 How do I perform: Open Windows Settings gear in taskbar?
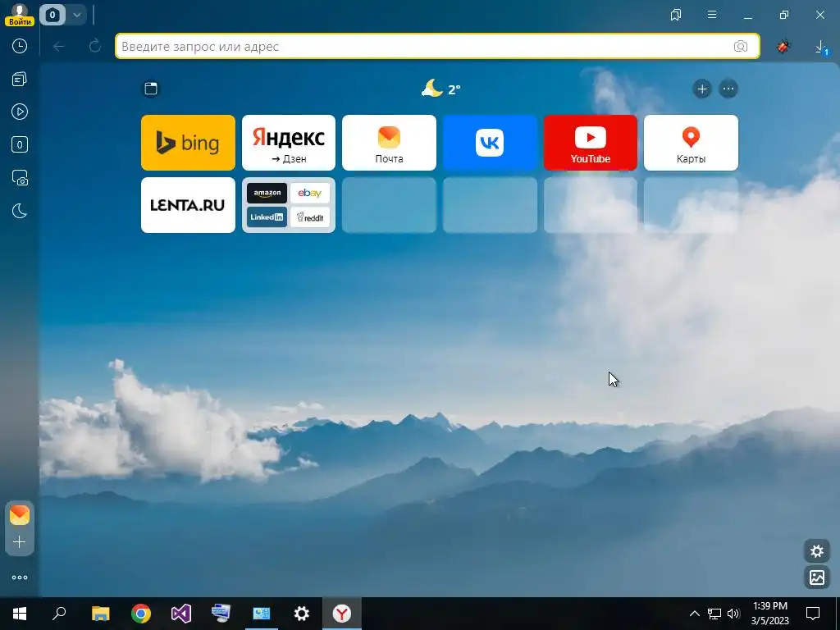tap(302, 614)
